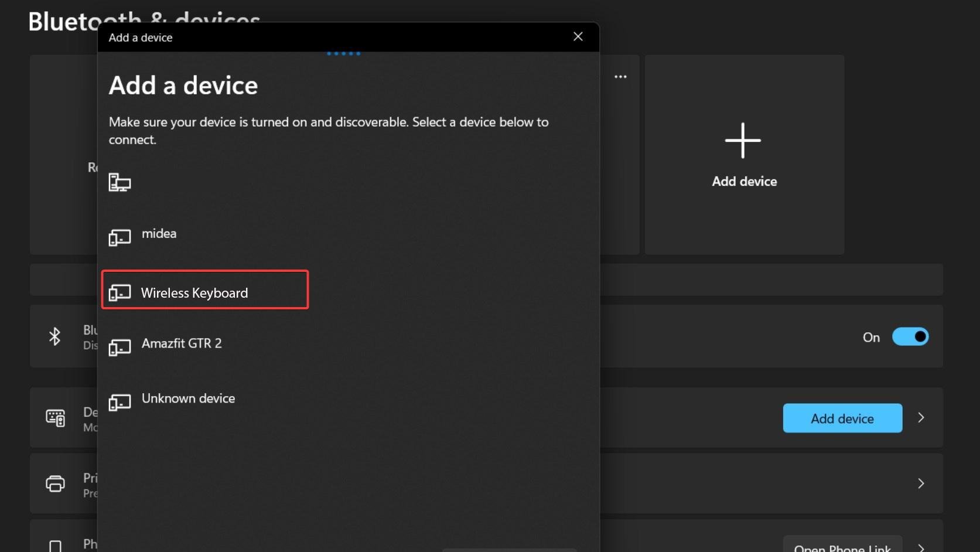Click the phone icon in bottom row
This screenshot has width=980, height=552.
(x=56, y=546)
